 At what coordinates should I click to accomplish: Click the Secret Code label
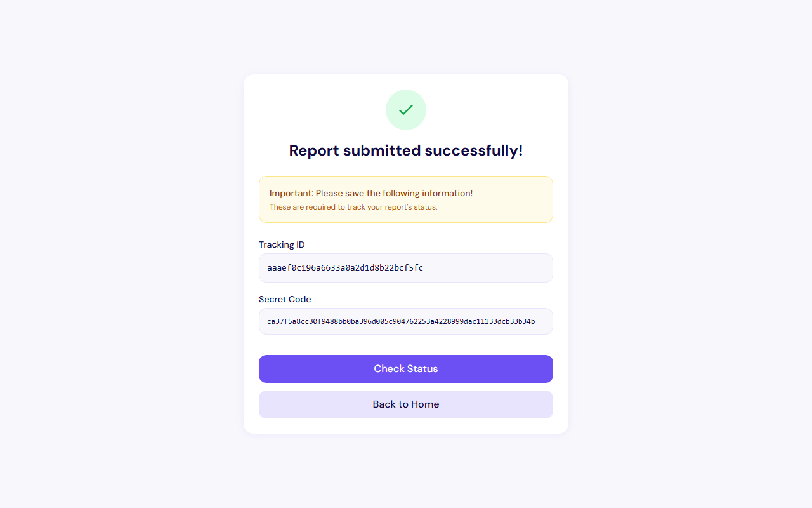(x=285, y=299)
